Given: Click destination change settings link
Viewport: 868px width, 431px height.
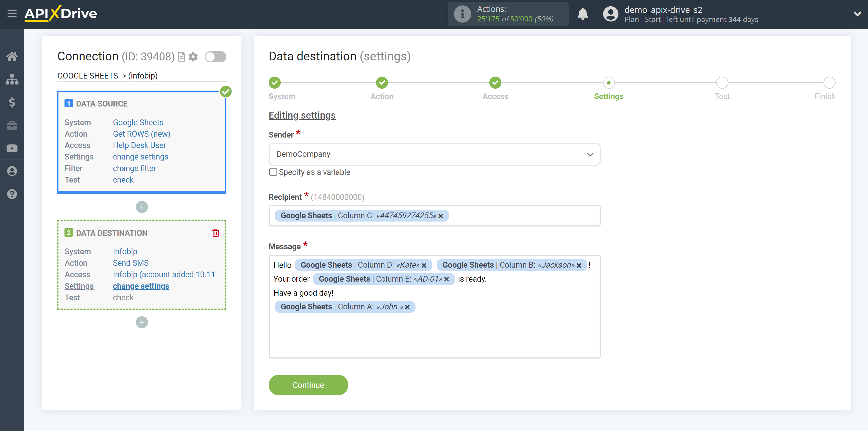Looking at the screenshot, I should (x=141, y=286).
